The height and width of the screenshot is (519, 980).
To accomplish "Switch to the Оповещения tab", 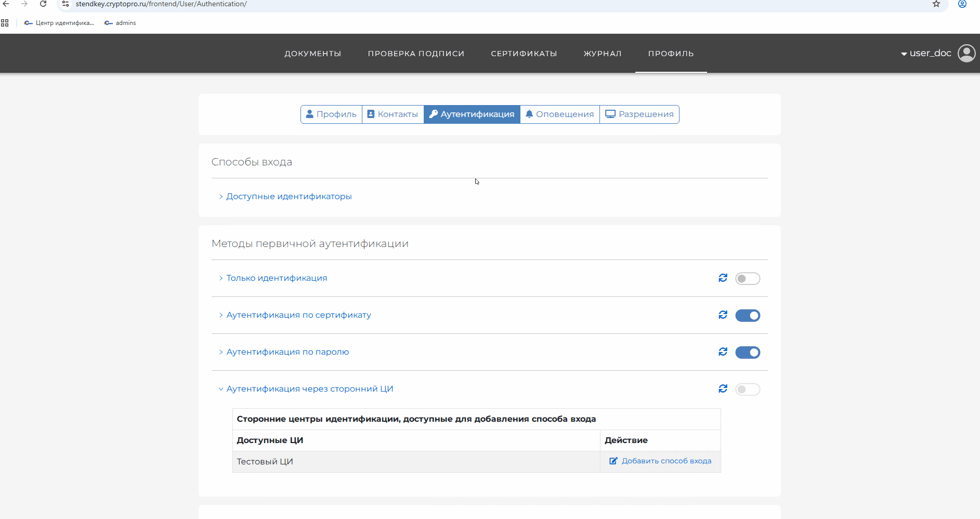I will (x=559, y=114).
